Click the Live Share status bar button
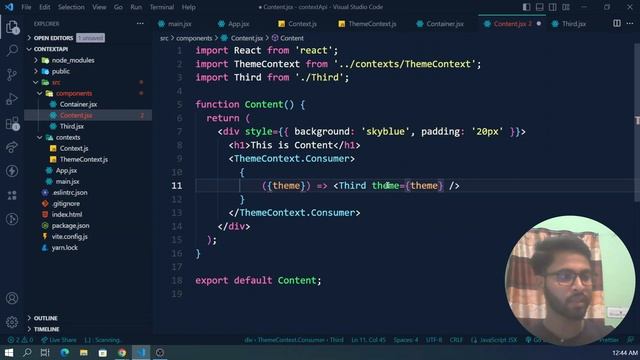The height and width of the screenshot is (360, 640). pos(59,340)
